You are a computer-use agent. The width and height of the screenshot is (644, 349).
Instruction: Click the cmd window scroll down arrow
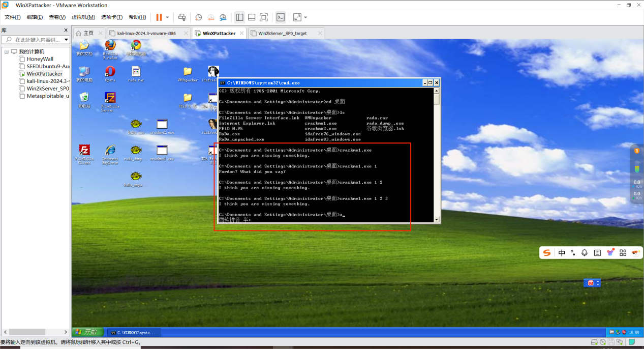437,219
